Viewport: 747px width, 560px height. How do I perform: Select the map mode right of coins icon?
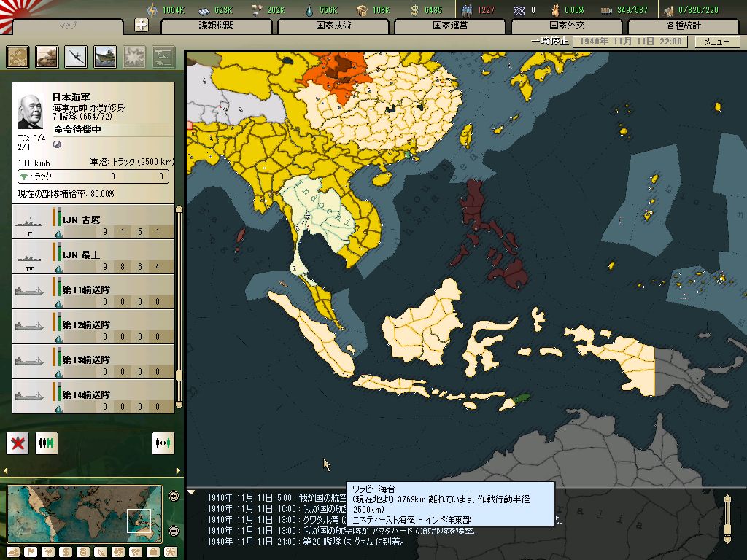(101, 553)
